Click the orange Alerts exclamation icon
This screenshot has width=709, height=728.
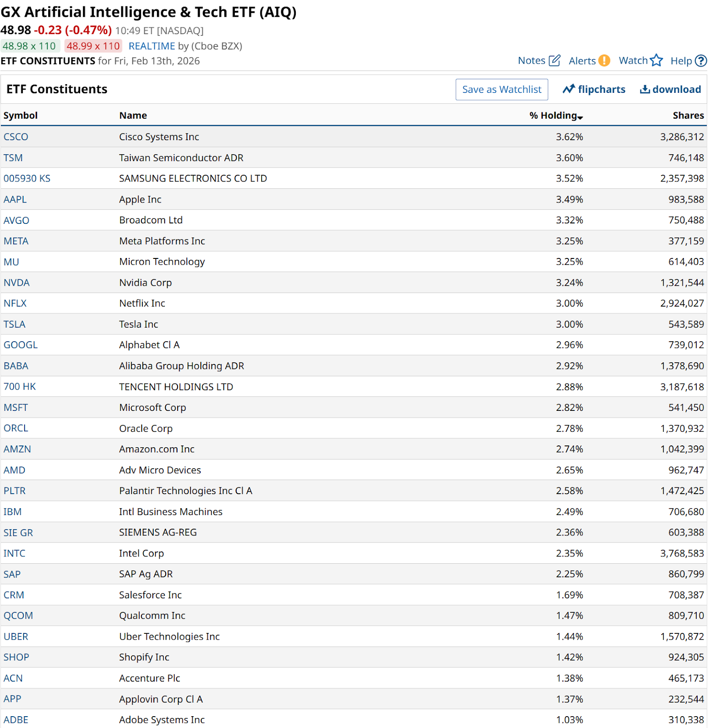tap(604, 61)
